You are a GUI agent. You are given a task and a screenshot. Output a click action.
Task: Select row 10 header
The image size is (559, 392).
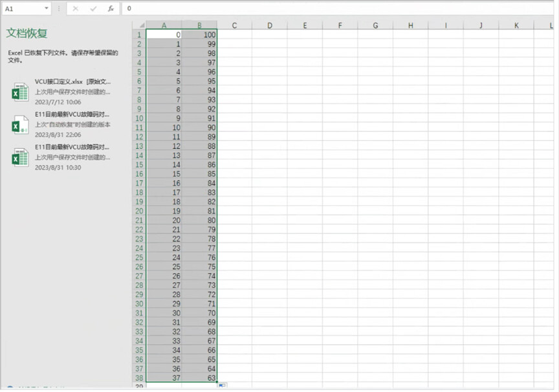pyautogui.click(x=139, y=118)
